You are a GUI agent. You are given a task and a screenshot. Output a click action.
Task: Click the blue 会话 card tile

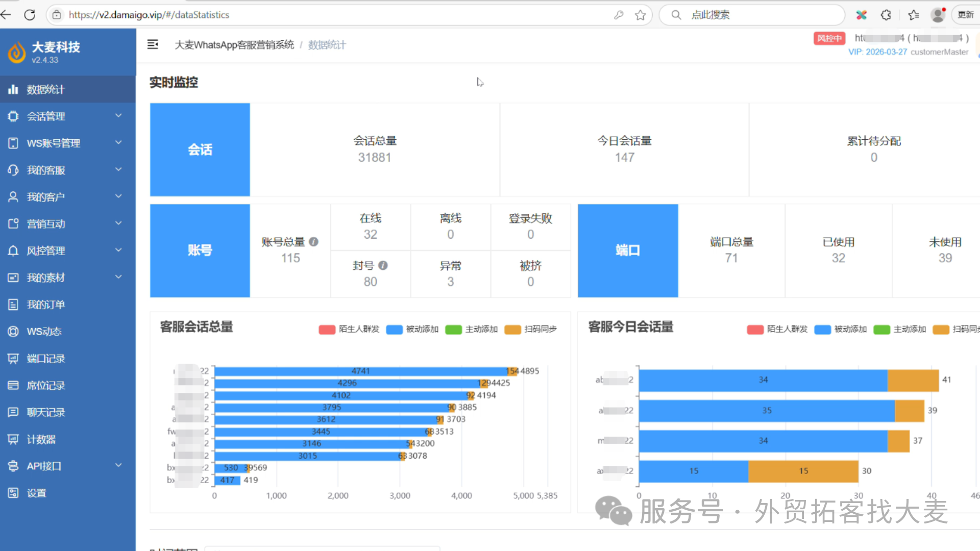coord(200,149)
